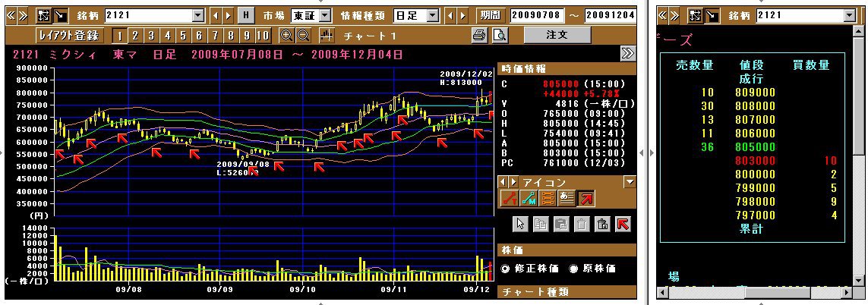Open the アイコン panel dropdown arrow
This screenshot has width=868, height=305.
click(x=629, y=182)
